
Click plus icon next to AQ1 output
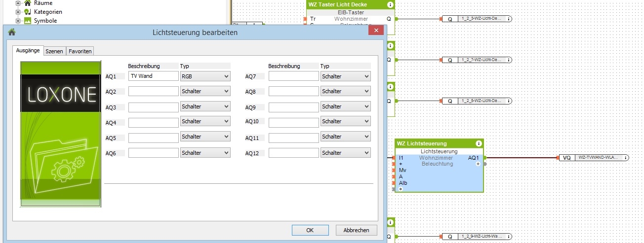pos(478,164)
